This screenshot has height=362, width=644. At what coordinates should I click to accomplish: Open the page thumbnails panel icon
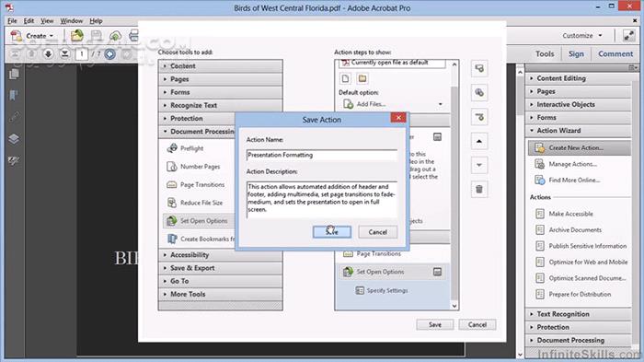pyautogui.click(x=14, y=75)
